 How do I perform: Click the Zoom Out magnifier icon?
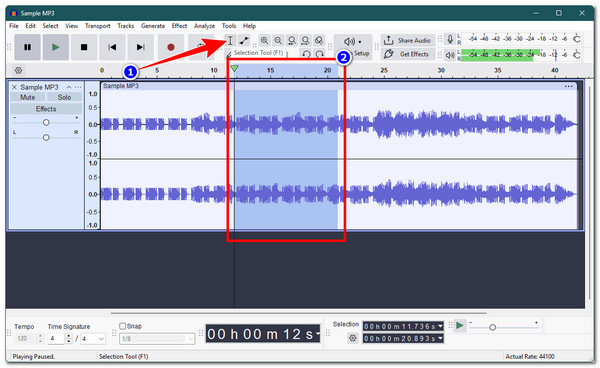pos(278,40)
